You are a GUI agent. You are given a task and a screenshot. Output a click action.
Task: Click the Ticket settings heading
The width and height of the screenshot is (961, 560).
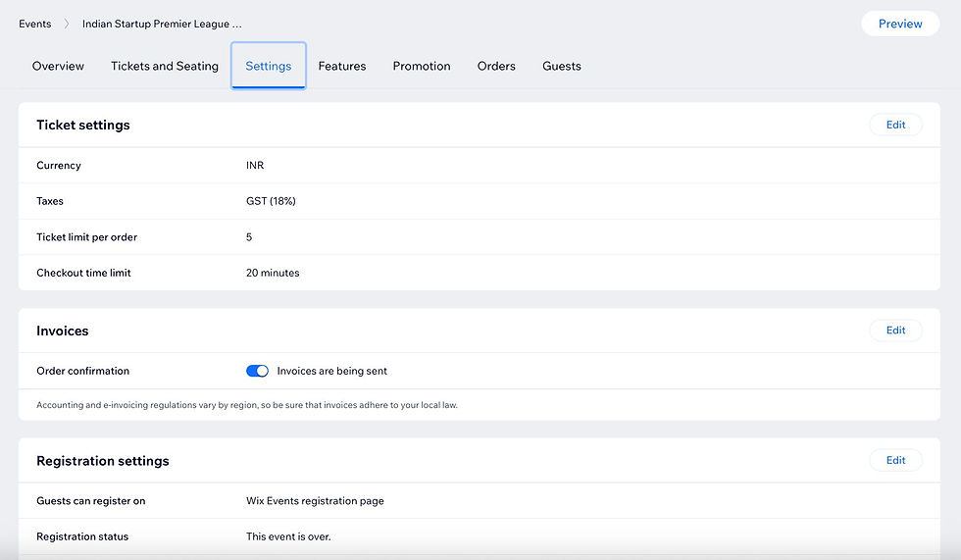(x=83, y=125)
